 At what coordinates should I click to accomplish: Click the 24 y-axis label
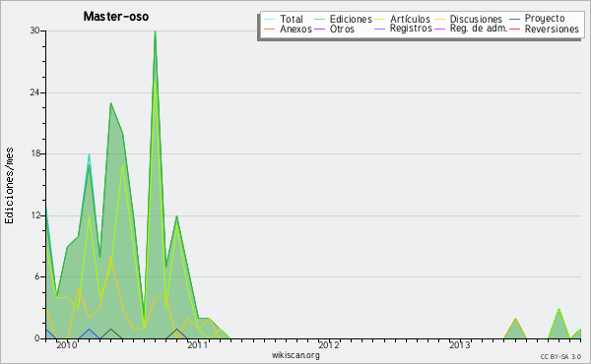tap(35, 92)
